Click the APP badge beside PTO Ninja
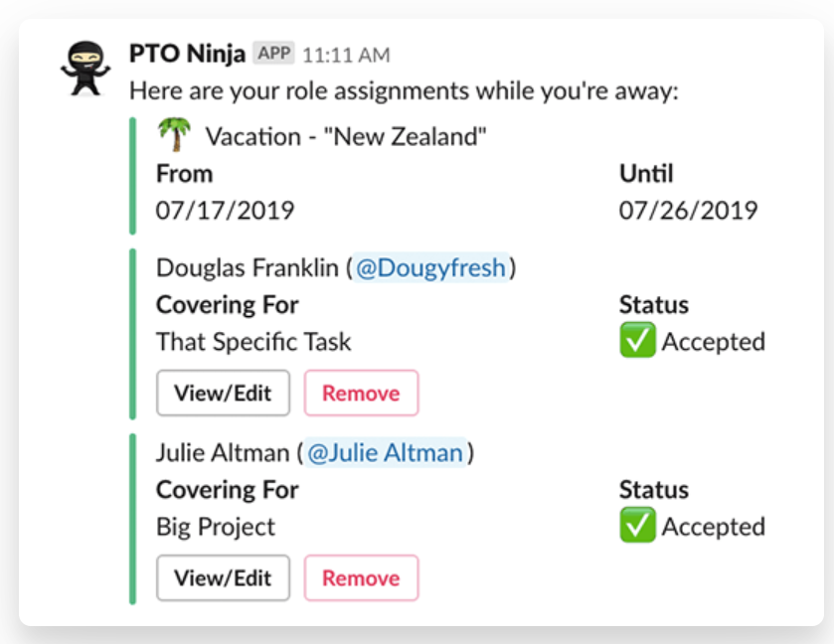Viewport: 834px width, 644px height. 273,53
